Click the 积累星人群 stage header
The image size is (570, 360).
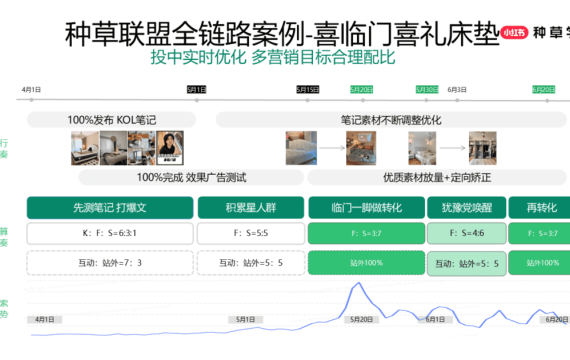pyautogui.click(x=251, y=208)
